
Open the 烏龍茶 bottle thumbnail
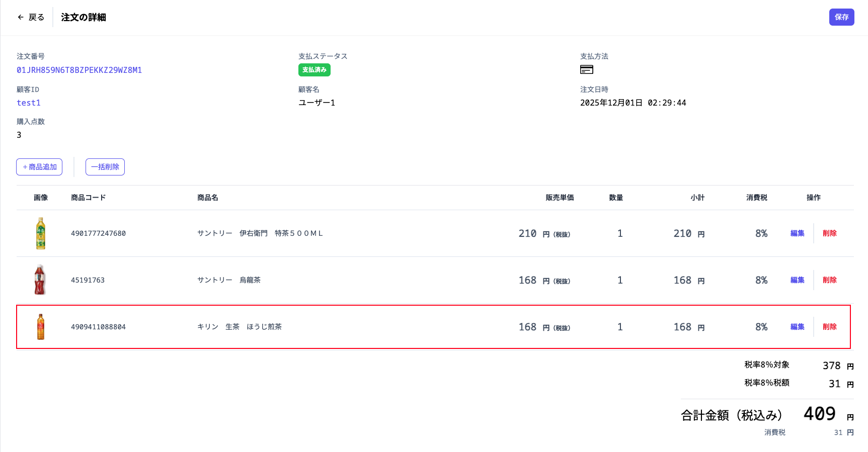40,280
